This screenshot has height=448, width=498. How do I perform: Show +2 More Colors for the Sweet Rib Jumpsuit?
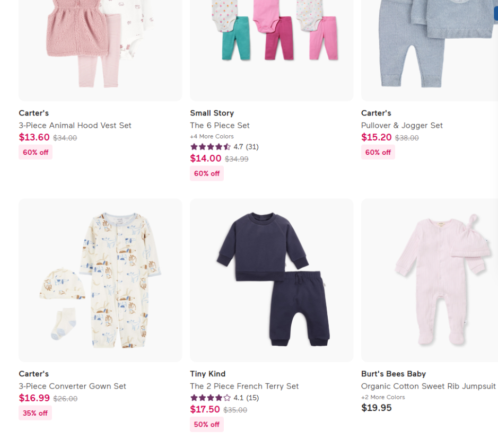coord(383,397)
